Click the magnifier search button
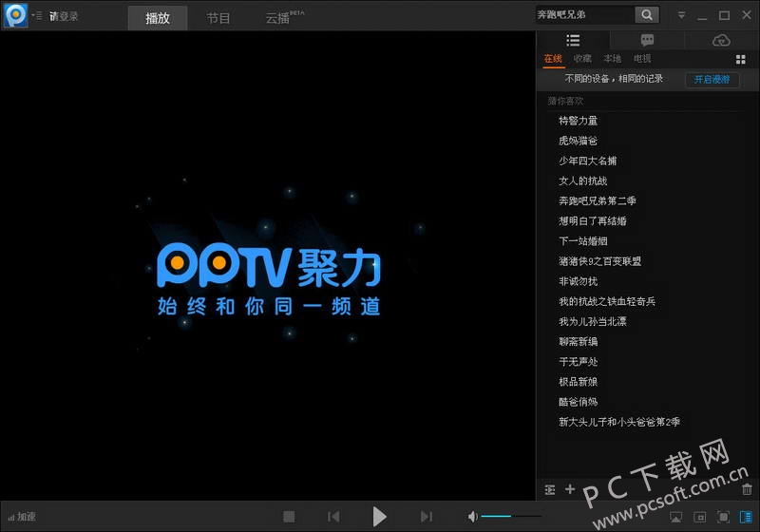This screenshot has height=532, width=760. [647, 15]
